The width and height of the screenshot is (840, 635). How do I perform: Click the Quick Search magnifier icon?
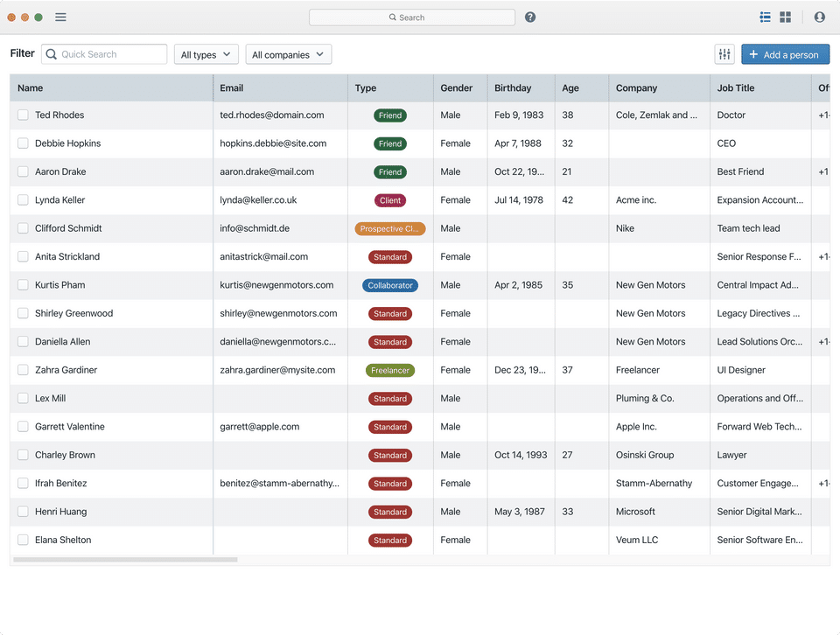coord(51,54)
